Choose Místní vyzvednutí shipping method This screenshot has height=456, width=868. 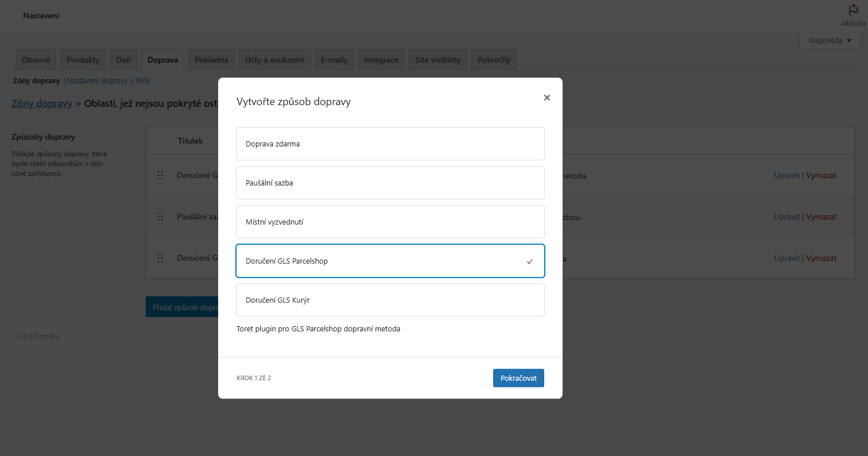pyautogui.click(x=390, y=222)
